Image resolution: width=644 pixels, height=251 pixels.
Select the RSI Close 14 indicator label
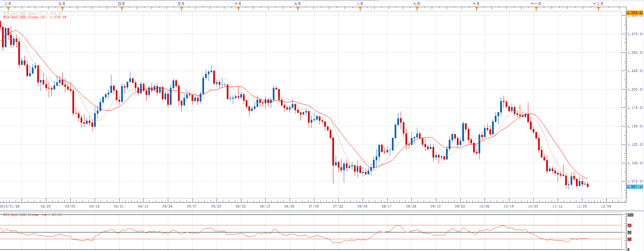(32, 215)
